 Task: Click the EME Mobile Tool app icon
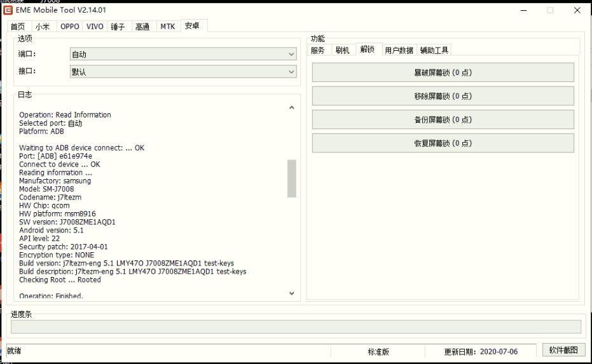(8, 10)
